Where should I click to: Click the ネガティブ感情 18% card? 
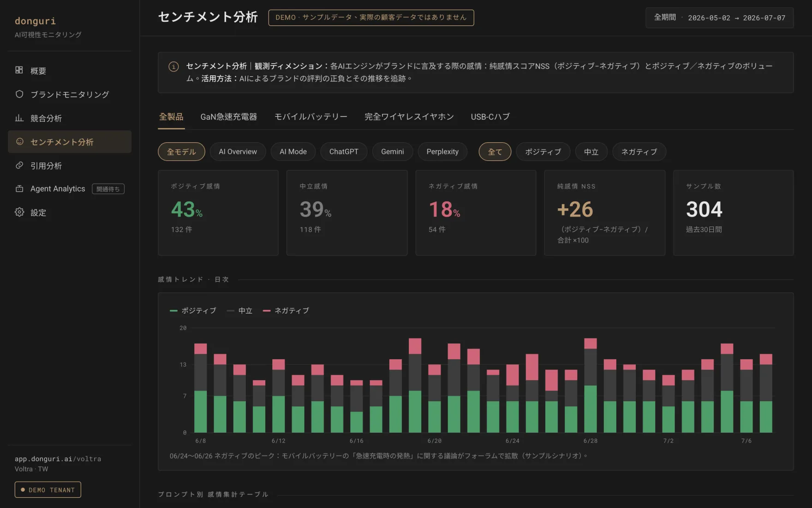pos(476,212)
